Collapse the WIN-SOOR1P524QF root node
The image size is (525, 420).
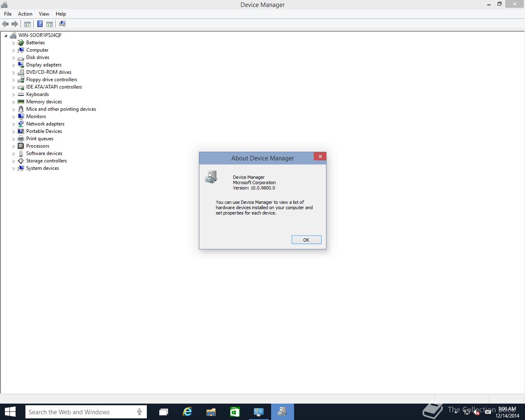(6, 36)
